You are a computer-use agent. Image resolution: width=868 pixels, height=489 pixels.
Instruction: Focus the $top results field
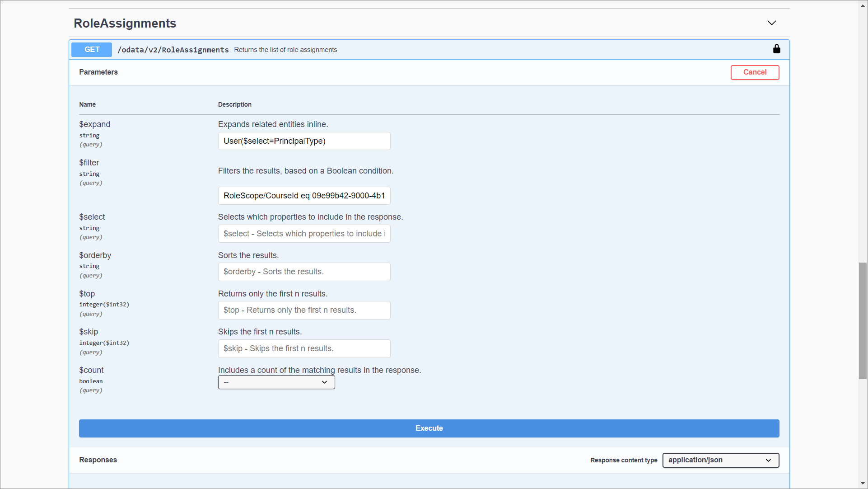coord(304,310)
